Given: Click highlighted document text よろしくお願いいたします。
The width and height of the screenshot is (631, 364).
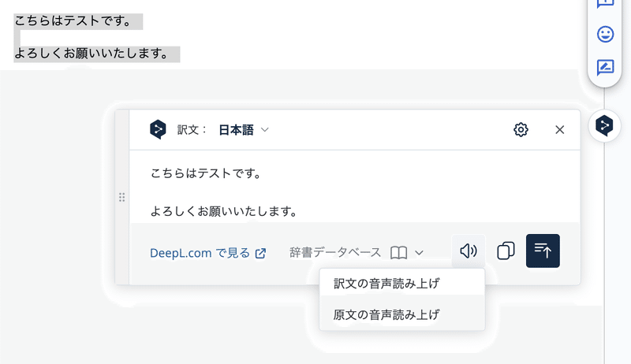Looking at the screenshot, I should pyautogui.click(x=91, y=54).
